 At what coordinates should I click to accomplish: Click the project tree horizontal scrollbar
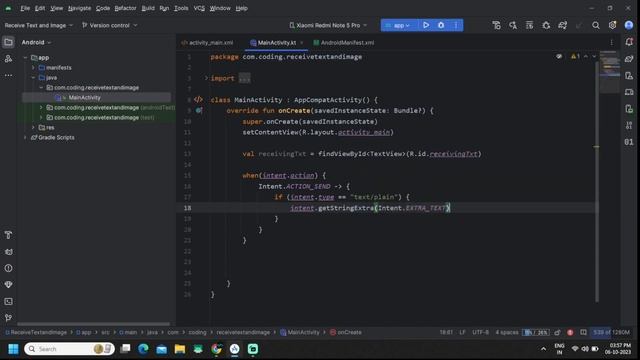click(x=93, y=324)
